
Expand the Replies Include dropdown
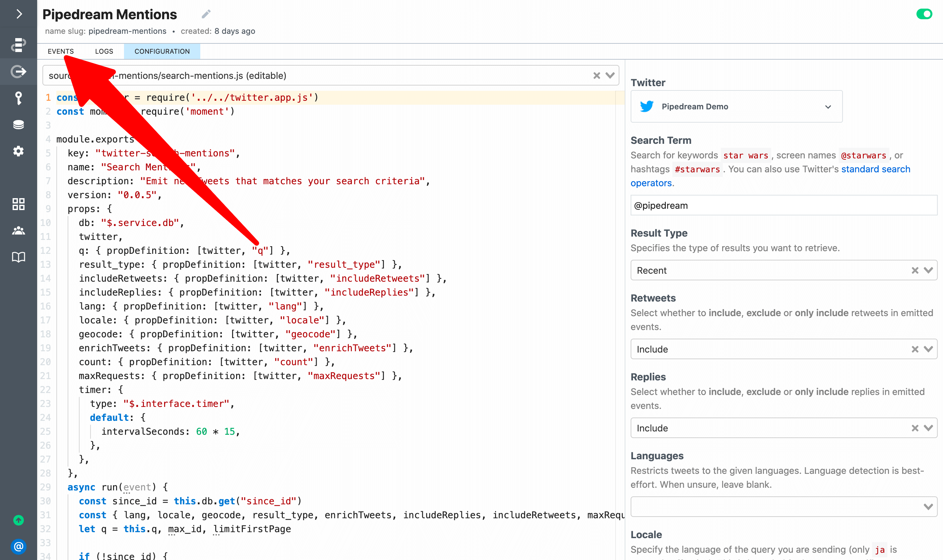click(x=929, y=428)
